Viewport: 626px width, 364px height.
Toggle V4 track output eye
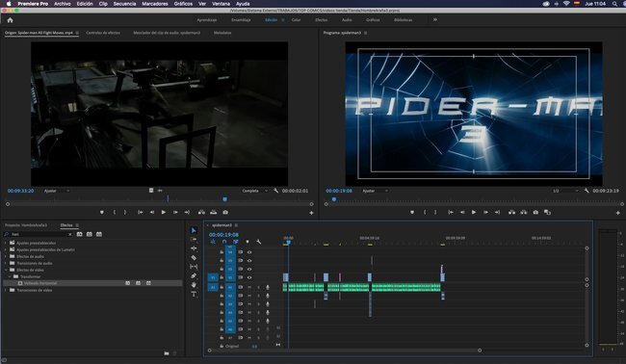coord(249,252)
